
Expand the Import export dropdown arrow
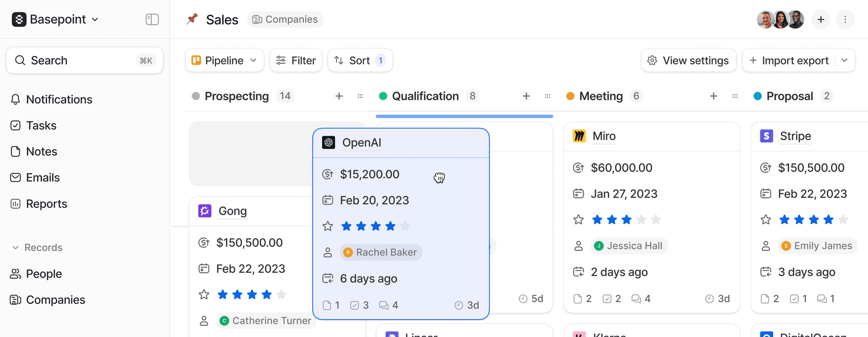coord(845,60)
